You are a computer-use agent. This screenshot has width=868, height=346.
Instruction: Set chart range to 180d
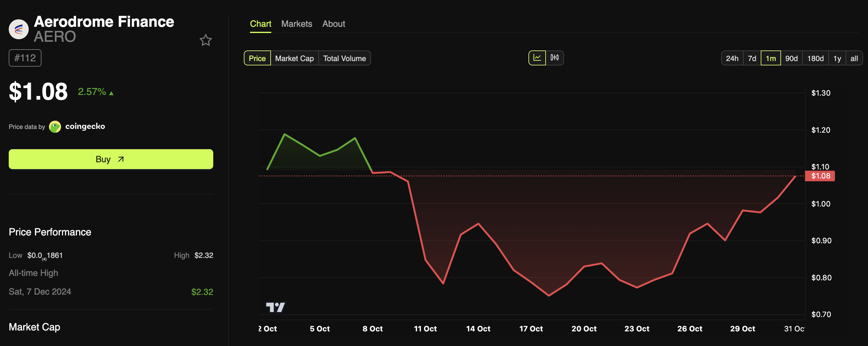click(815, 58)
